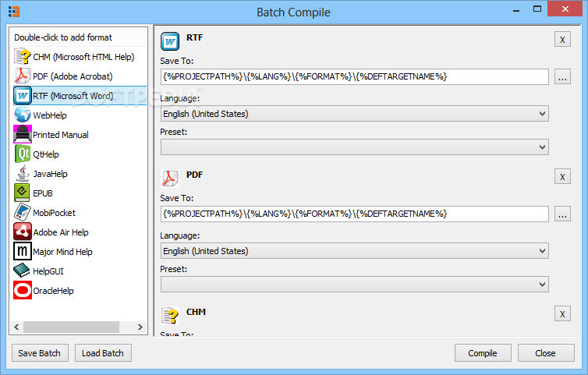Select JavaHelp format label

click(x=50, y=174)
